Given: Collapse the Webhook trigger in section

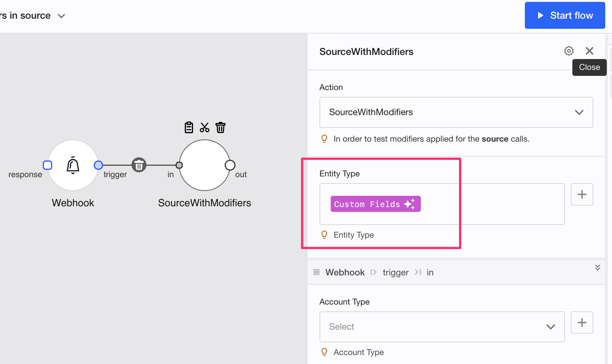Looking at the screenshot, I should (597, 267).
